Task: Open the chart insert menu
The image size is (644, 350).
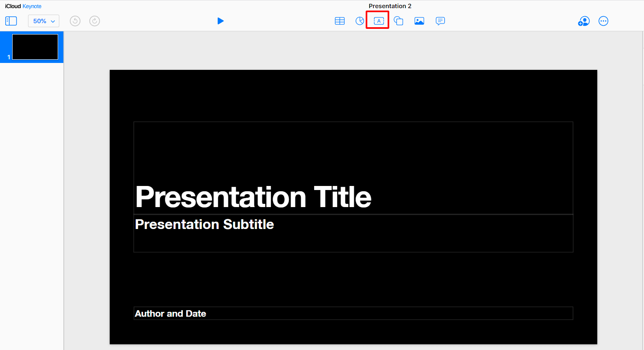Action: pos(360,21)
